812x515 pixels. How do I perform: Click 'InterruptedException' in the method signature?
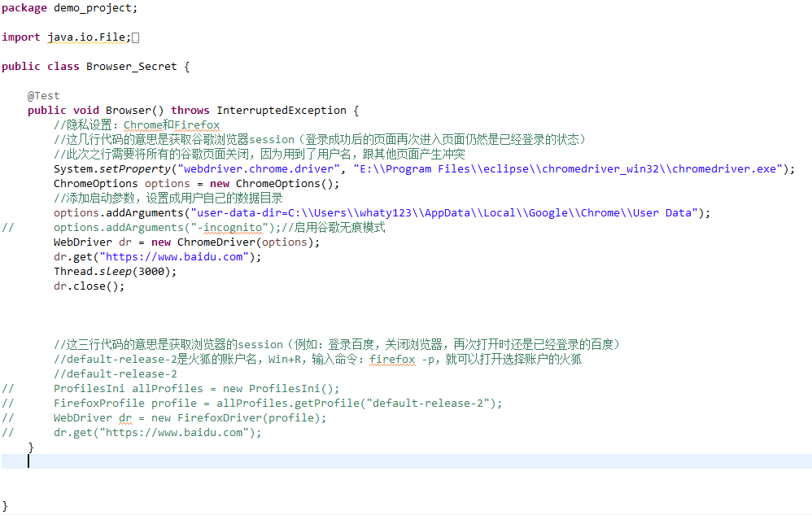[282, 111]
